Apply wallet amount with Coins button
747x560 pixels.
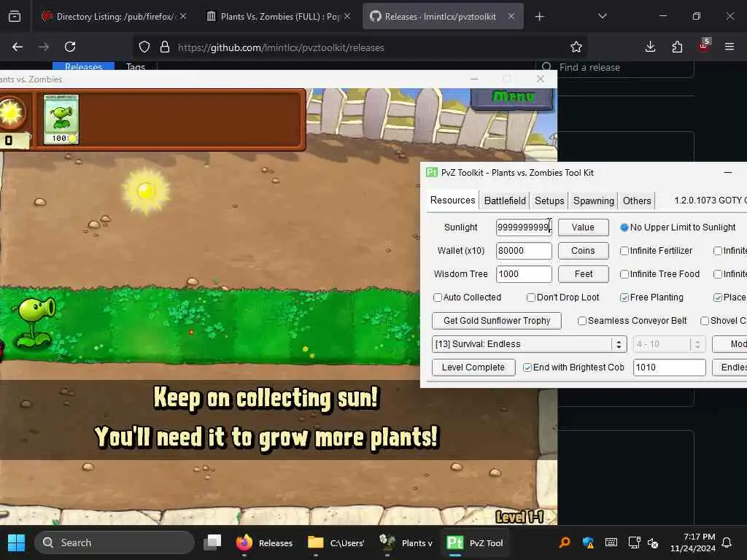583,251
